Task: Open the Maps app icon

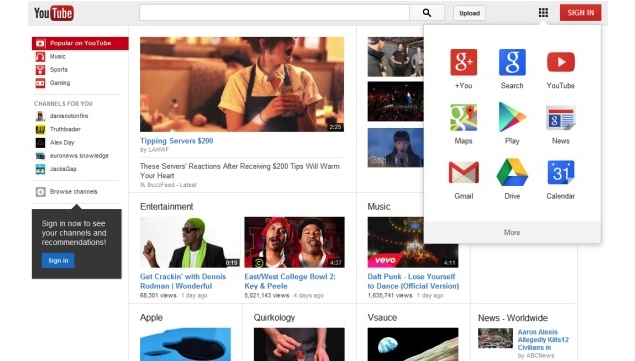Action: pos(463,117)
